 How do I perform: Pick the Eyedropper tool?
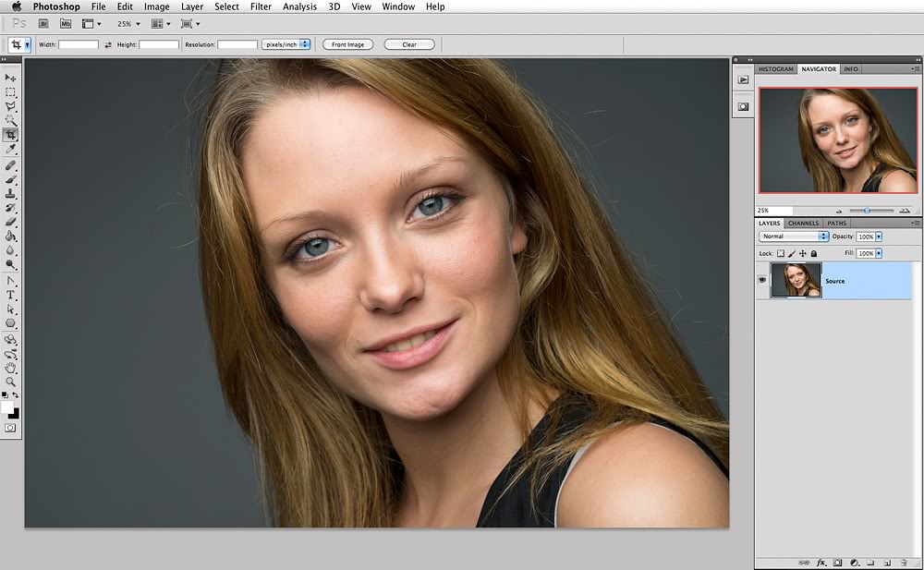point(11,149)
